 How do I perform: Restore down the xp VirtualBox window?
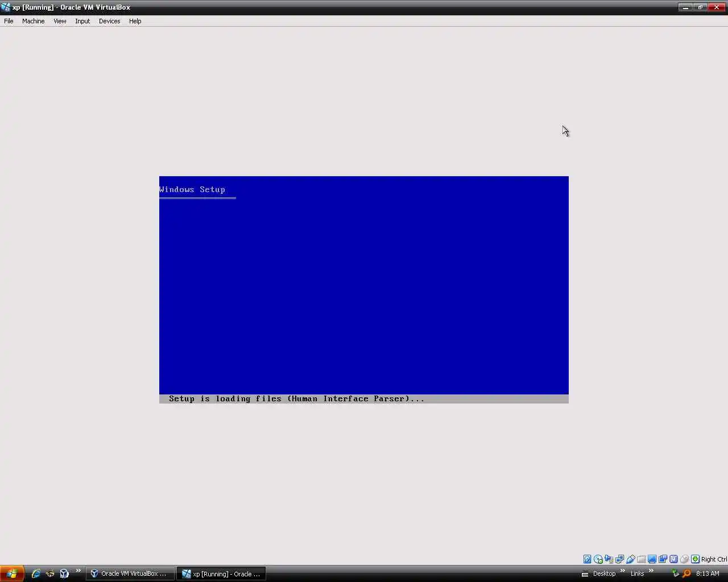point(701,7)
